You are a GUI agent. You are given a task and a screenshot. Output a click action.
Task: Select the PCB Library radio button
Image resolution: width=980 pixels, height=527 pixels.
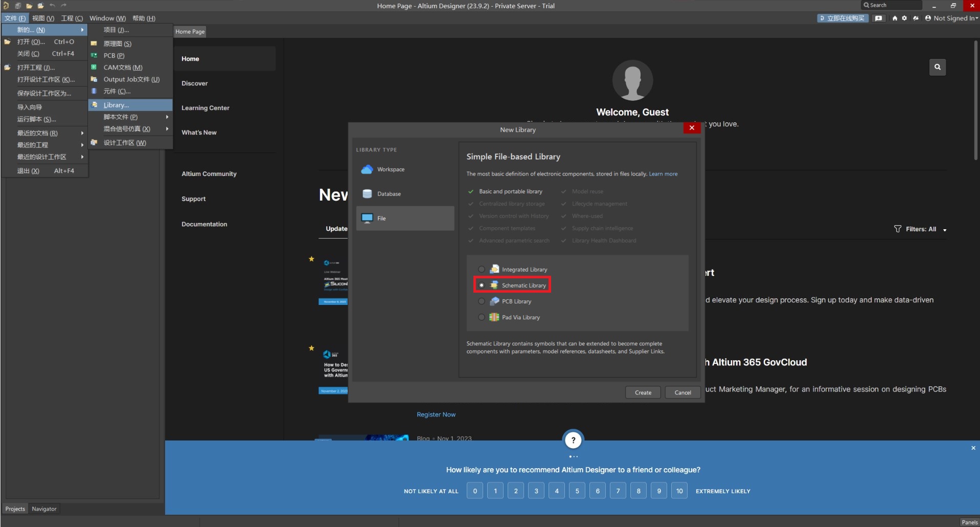tap(482, 301)
